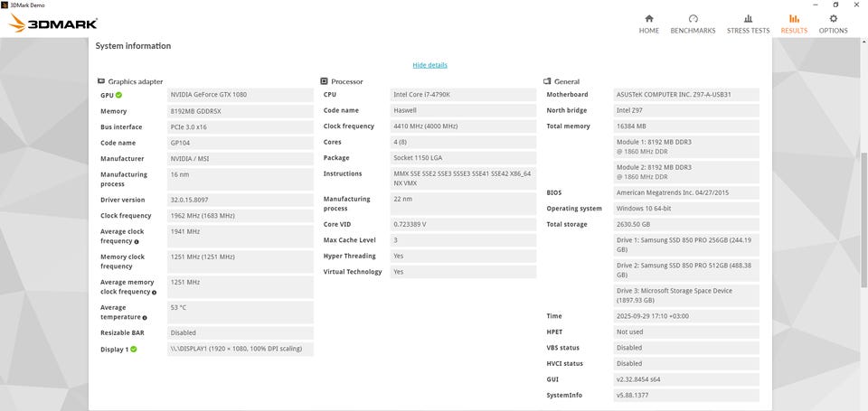Image resolution: width=868 pixels, height=411 pixels.
Task: Select the Module 2 8192 MB DDR3 entry
Action: coord(686,172)
